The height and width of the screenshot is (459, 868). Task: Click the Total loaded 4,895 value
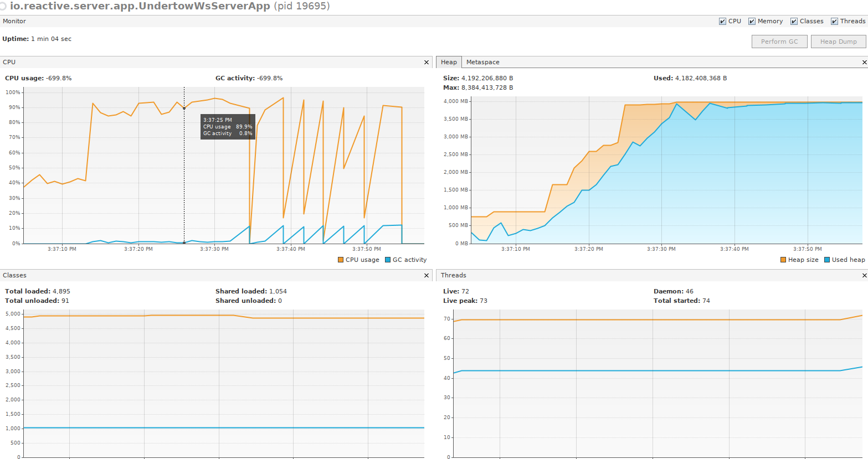pyautogui.click(x=61, y=291)
